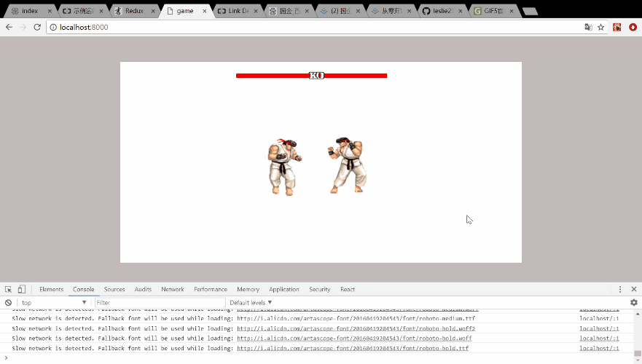Close the Redux browser tab

tap(153, 11)
